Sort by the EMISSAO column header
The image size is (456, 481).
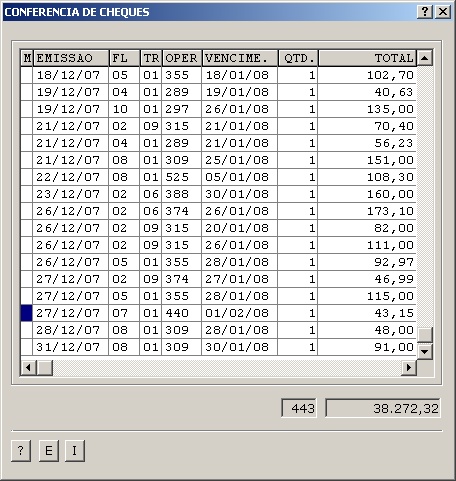tap(71, 58)
